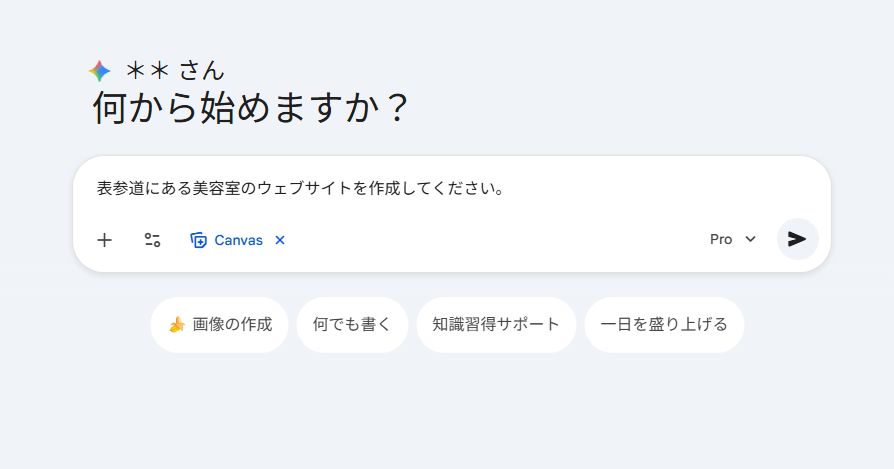Click the Gemini sparkle logo
894x469 pixels.
[99, 71]
